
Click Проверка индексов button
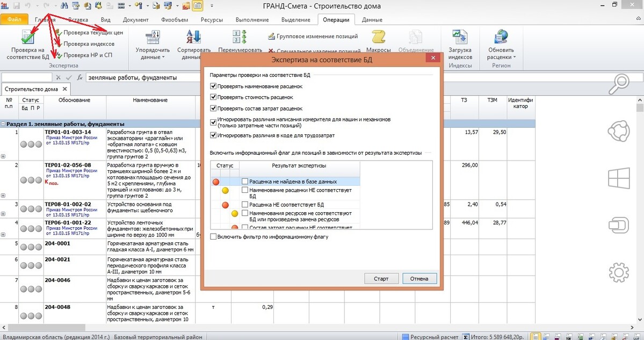[x=85, y=44]
